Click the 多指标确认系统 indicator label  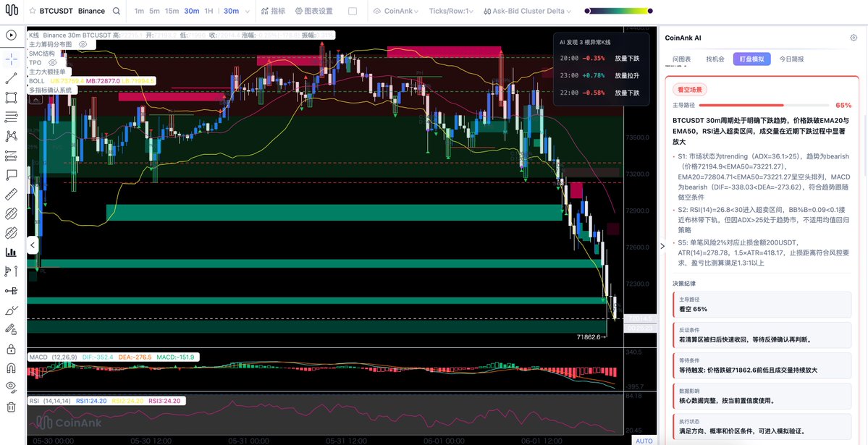(51, 90)
